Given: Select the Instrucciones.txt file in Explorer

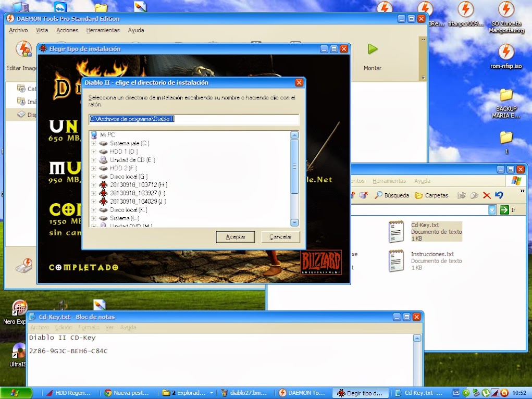Looking at the screenshot, I should [x=426, y=260].
